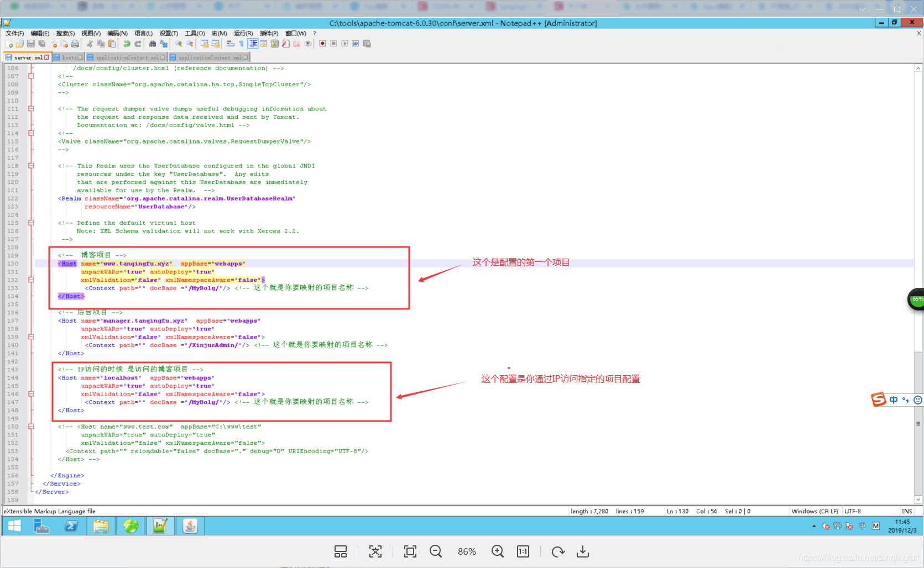The width and height of the screenshot is (924, 568).
Task: Toggle show all characters pilcrow icon
Action: (241, 44)
